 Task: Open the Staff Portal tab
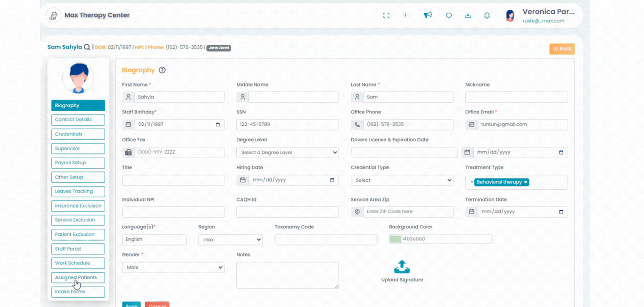(78, 249)
